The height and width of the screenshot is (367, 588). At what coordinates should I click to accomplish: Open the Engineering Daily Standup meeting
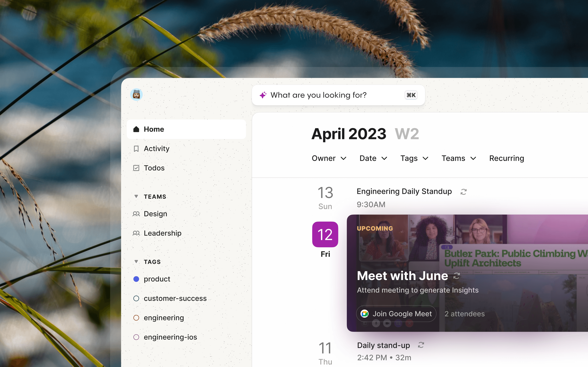tap(404, 192)
